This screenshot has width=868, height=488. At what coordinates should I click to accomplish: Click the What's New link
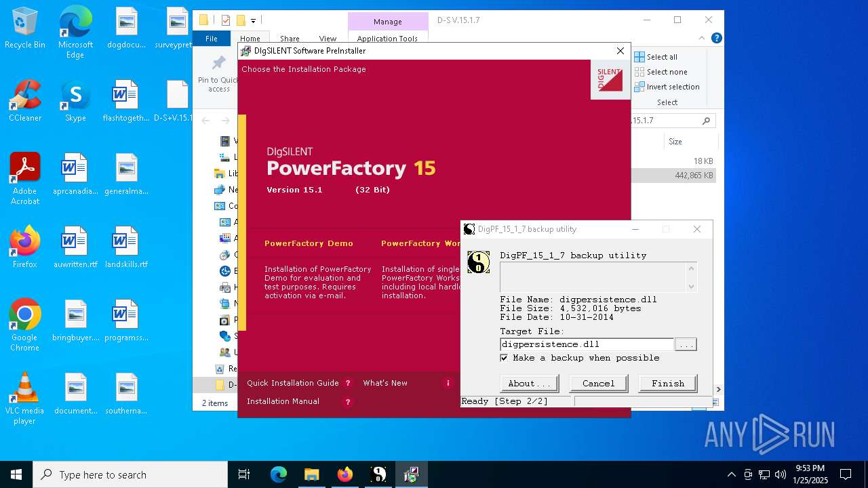point(385,383)
